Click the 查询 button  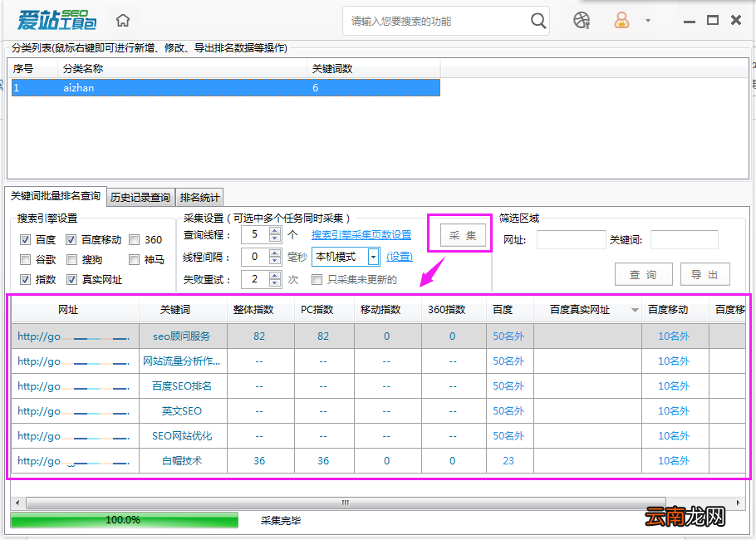[x=643, y=274]
